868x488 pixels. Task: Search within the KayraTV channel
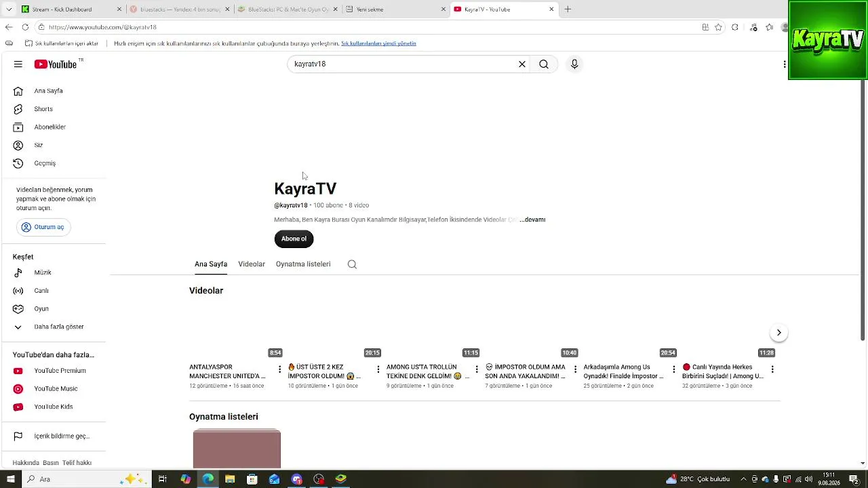tap(352, 264)
